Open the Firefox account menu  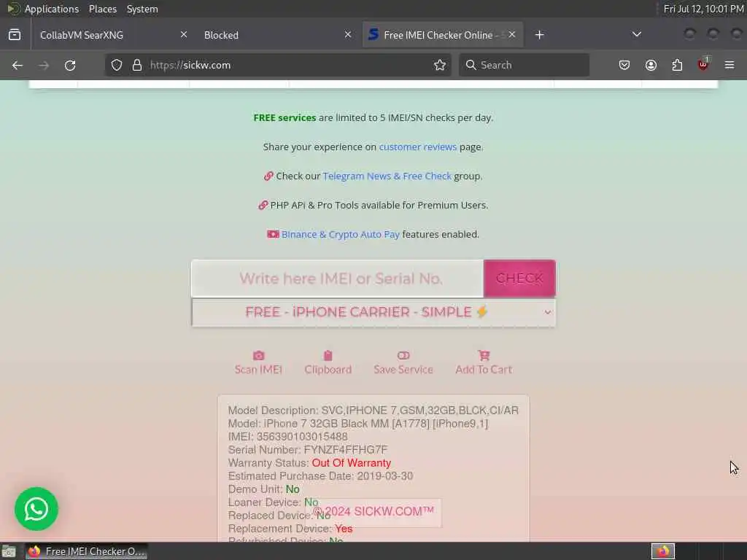click(x=651, y=65)
